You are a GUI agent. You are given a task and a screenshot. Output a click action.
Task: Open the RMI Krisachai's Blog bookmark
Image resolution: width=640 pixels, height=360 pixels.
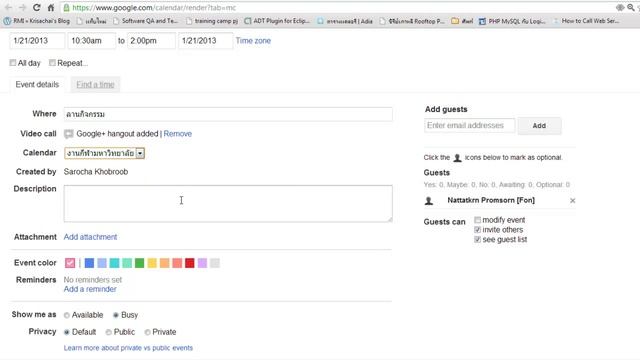tap(37, 21)
